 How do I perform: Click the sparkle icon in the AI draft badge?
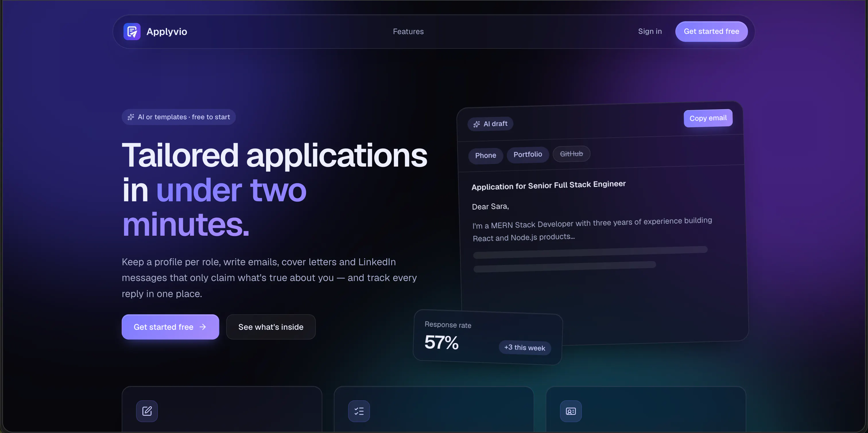476,124
